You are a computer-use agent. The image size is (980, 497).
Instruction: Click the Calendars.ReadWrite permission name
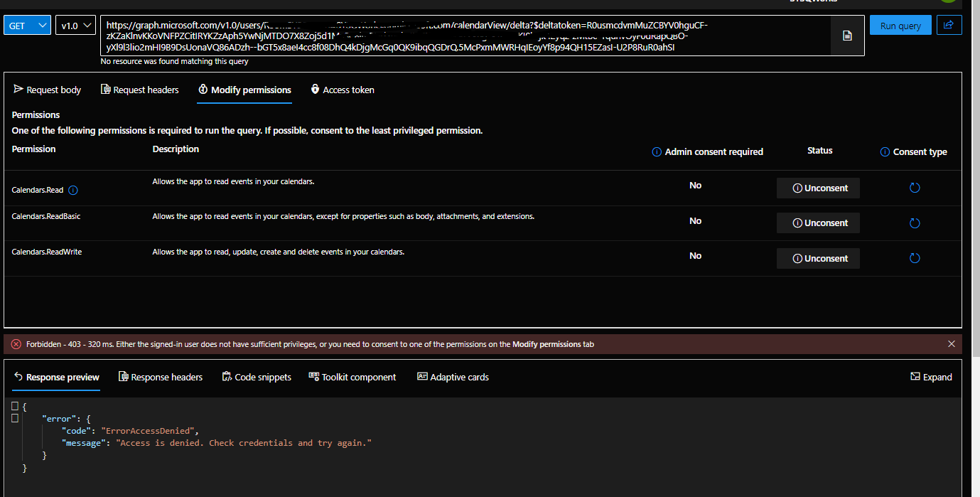[x=47, y=252]
